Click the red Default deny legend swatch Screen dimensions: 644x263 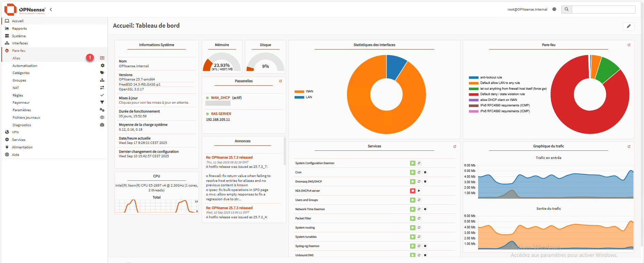point(473,94)
